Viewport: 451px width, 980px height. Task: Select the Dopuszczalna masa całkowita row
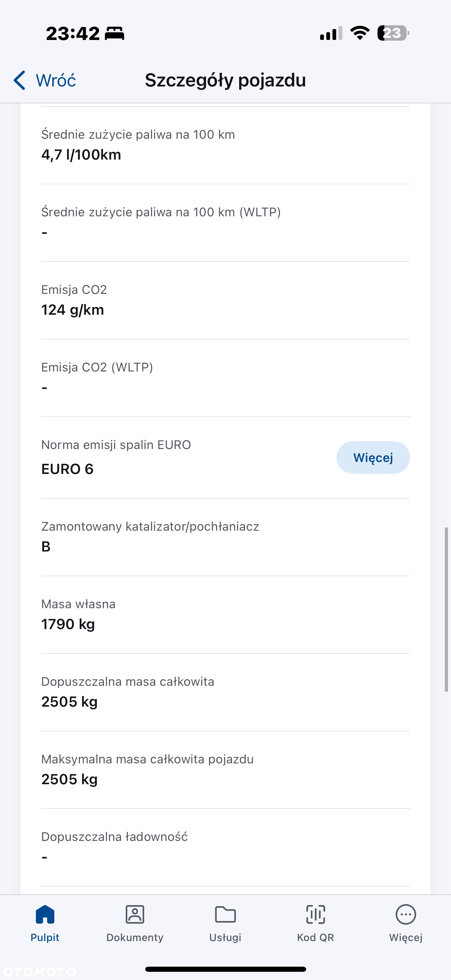click(x=225, y=692)
